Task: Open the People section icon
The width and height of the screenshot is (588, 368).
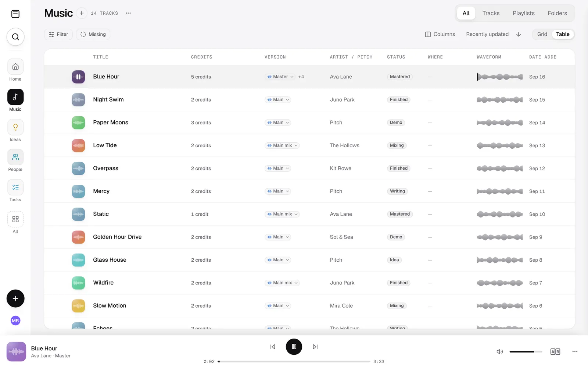Action: click(x=15, y=157)
